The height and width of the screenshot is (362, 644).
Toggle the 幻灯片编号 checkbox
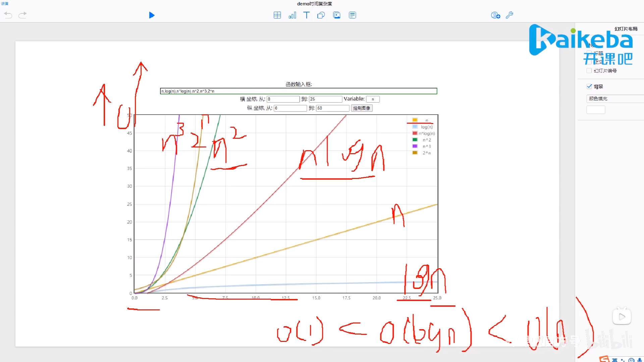[589, 71]
